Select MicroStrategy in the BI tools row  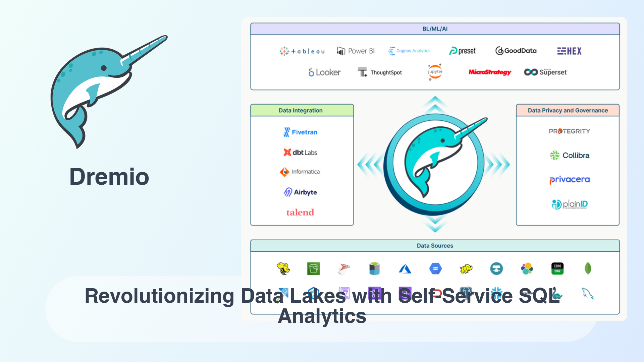pyautogui.click(x=490, y=72)
